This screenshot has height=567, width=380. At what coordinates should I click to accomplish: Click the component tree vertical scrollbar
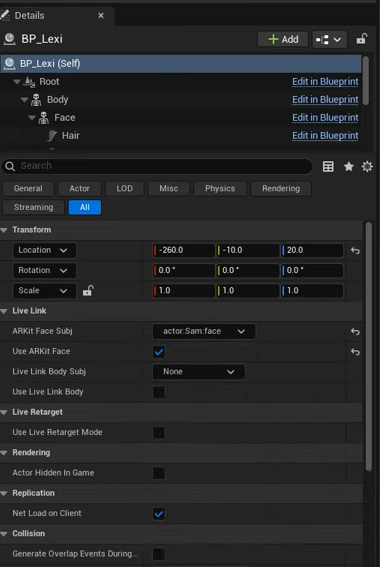[366, 80]
